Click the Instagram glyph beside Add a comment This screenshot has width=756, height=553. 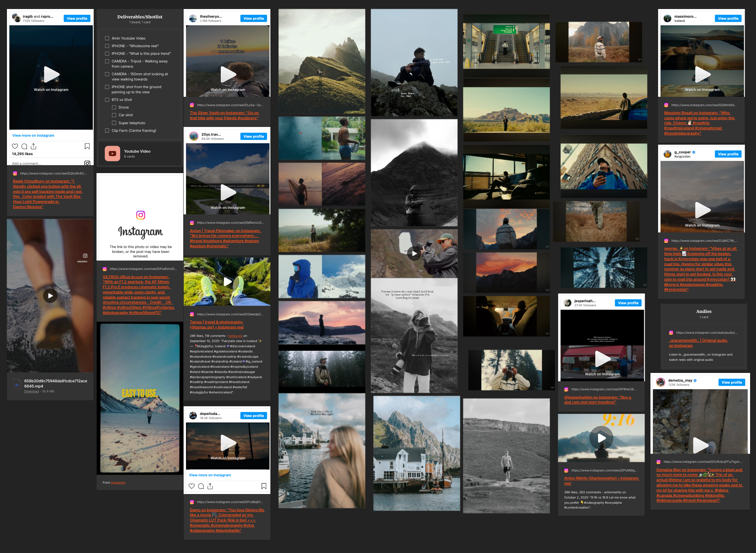(87, 163)
